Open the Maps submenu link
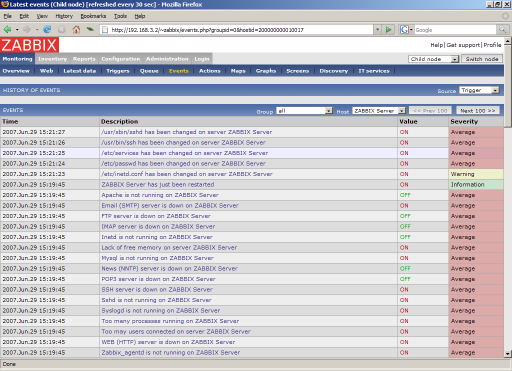 click(x=238, y=71)
